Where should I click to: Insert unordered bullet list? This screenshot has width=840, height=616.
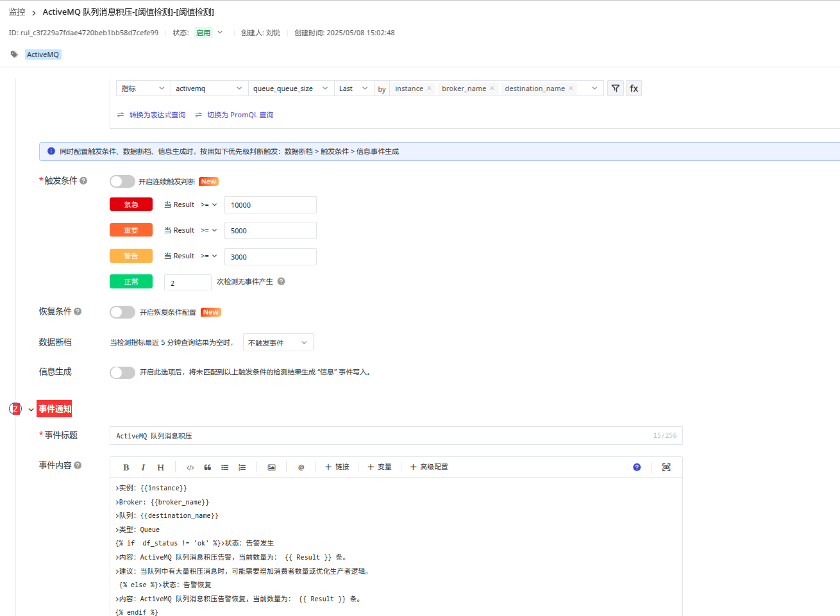[225, 467]
